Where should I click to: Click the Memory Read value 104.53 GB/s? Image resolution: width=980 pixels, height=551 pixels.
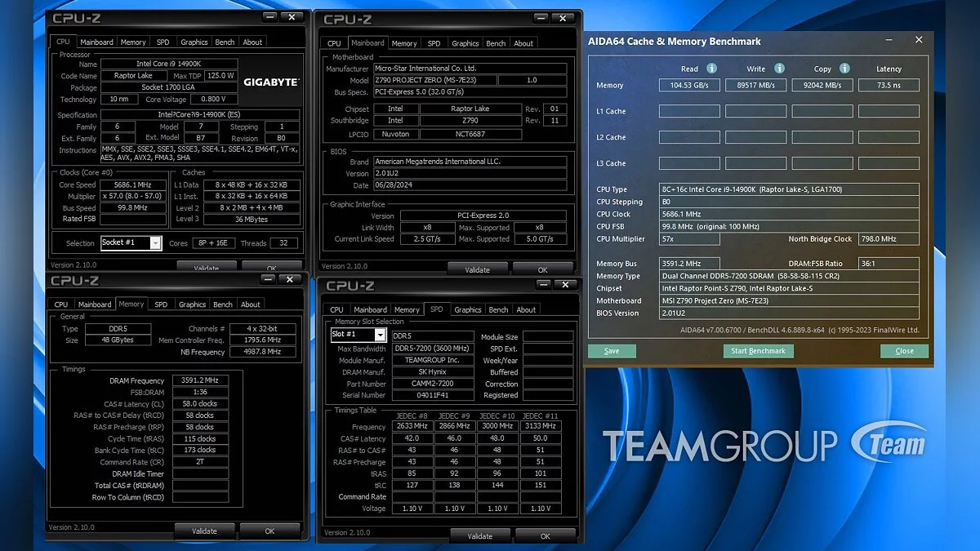pos(689,85)
